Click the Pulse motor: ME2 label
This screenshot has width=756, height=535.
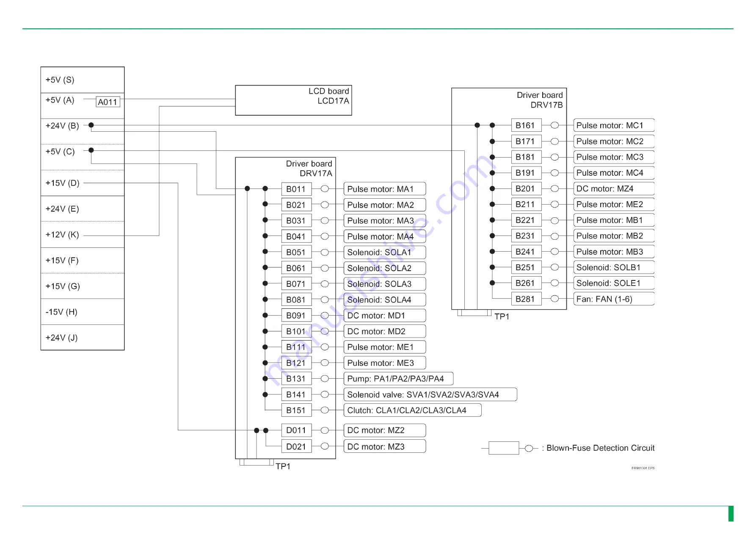614,204
